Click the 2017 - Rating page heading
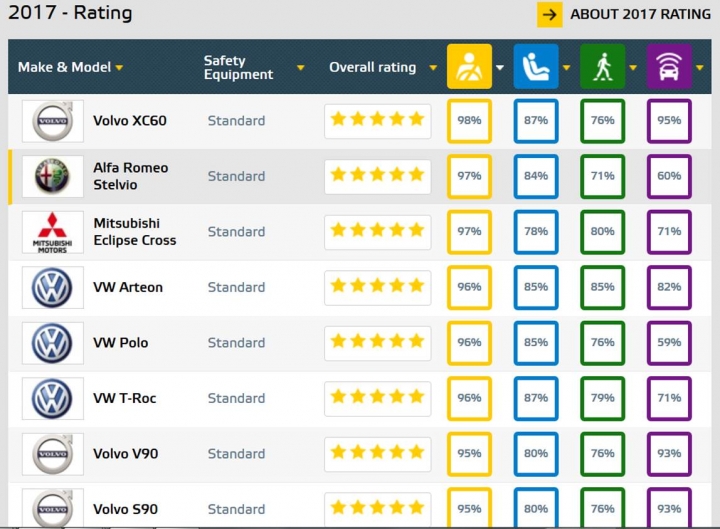The image size is (720, 529). (70, 13)
